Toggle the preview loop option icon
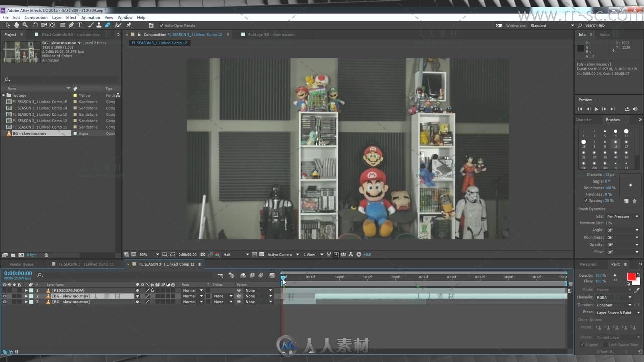This screenshot has height=362, width=644. point(627,109)
